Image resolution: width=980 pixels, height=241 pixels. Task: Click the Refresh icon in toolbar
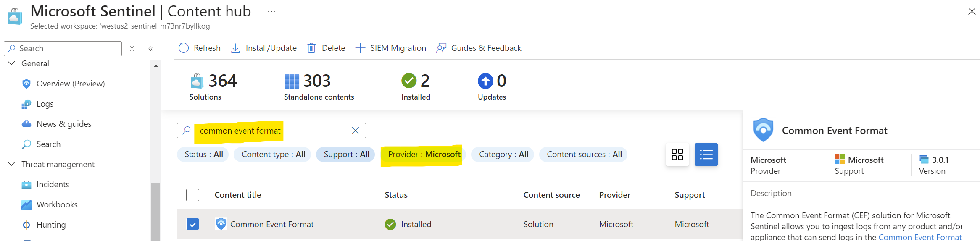click(184, 48)
